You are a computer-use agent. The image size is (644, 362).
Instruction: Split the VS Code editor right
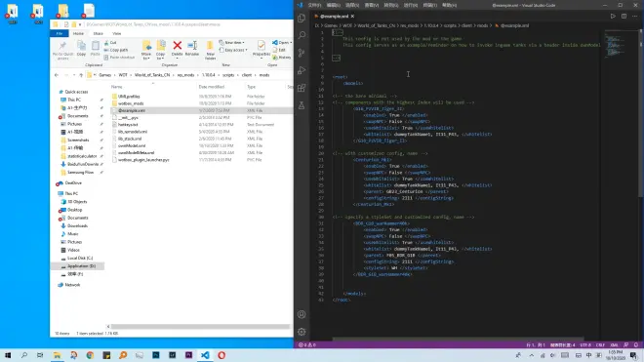coord(624,16)
